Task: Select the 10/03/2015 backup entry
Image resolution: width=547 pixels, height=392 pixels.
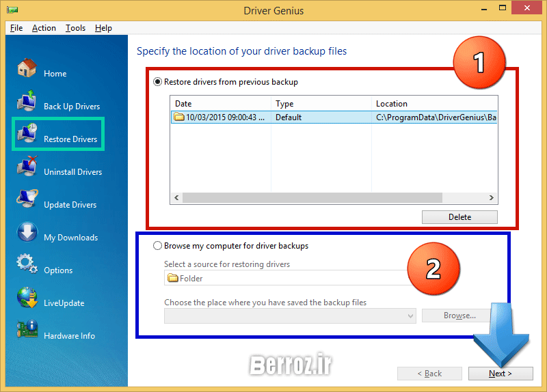Action: (x=219, y=117)
